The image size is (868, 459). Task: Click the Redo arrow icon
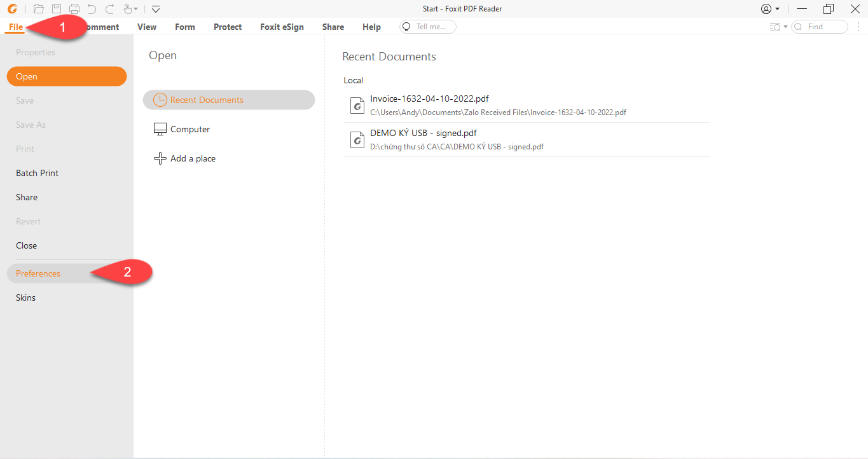coord(109,9)
